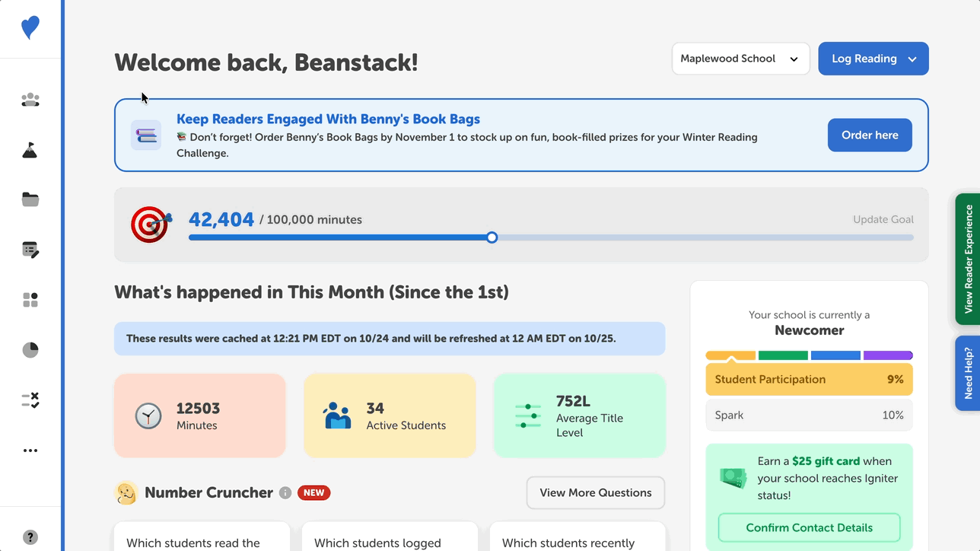Viewport: 980px width, 551px height.
Task: Click the Confirm Contact Details button
Action: pos(809,527)
